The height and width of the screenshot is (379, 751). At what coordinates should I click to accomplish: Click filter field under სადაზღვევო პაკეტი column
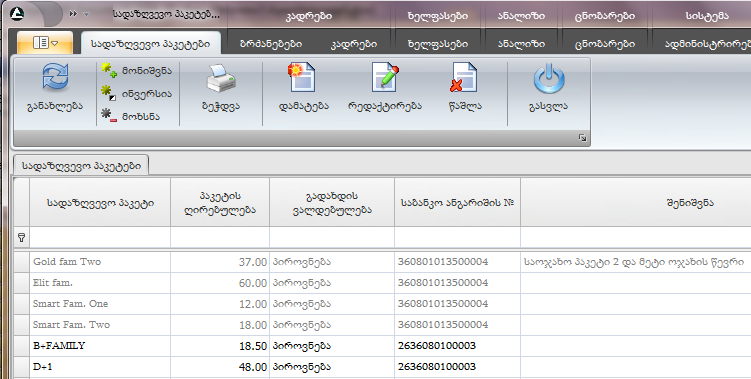pyautogui.click(x=100, y=237)
